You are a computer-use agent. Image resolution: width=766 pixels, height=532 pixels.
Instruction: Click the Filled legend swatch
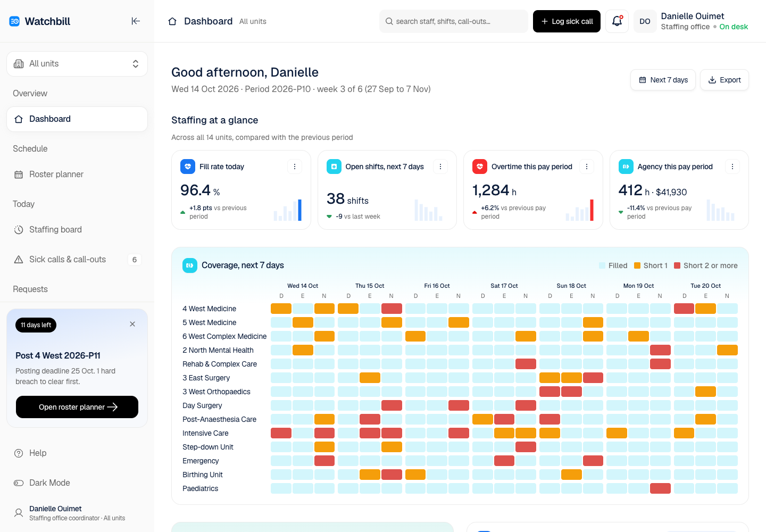tap(602, 265)
